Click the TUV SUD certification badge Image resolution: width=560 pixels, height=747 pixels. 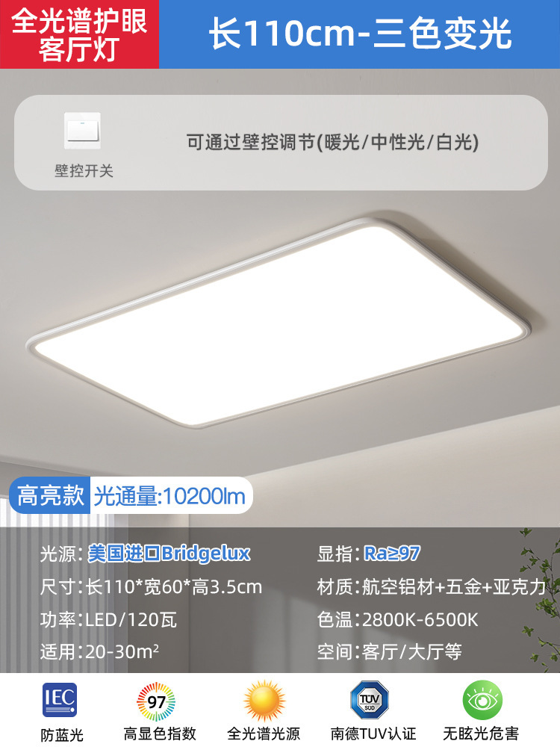tap(370, 701)
